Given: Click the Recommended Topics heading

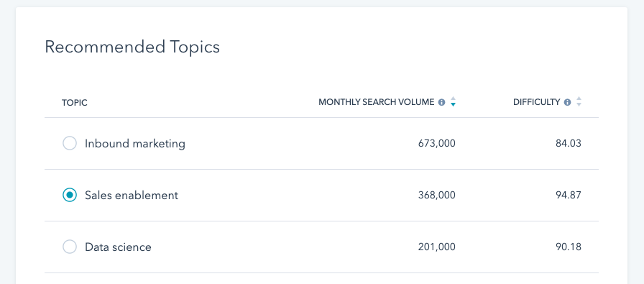Looking at the screenshot, I should [132, 47].
